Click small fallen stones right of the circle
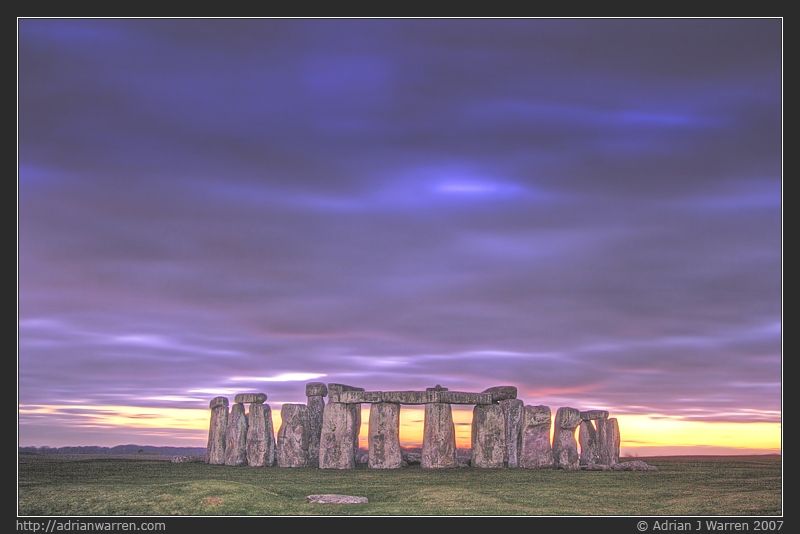The image size is (800, 534). 634,465
